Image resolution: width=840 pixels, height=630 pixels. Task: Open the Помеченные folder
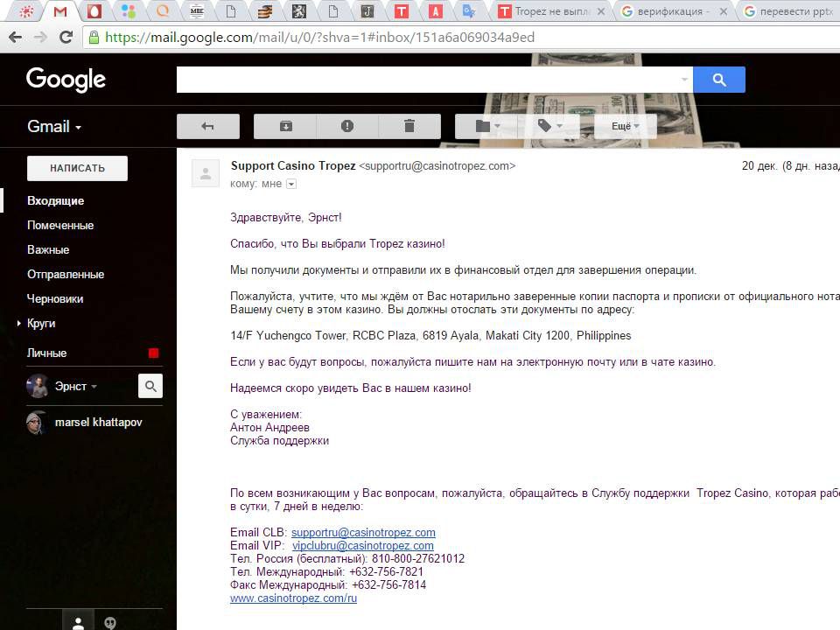[x=60, y=226]
